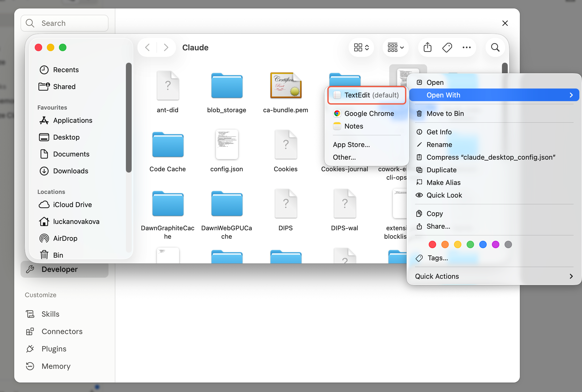Choose Notes in the Open With submenu
The image size is (582, 392).
tap(367, 126)
